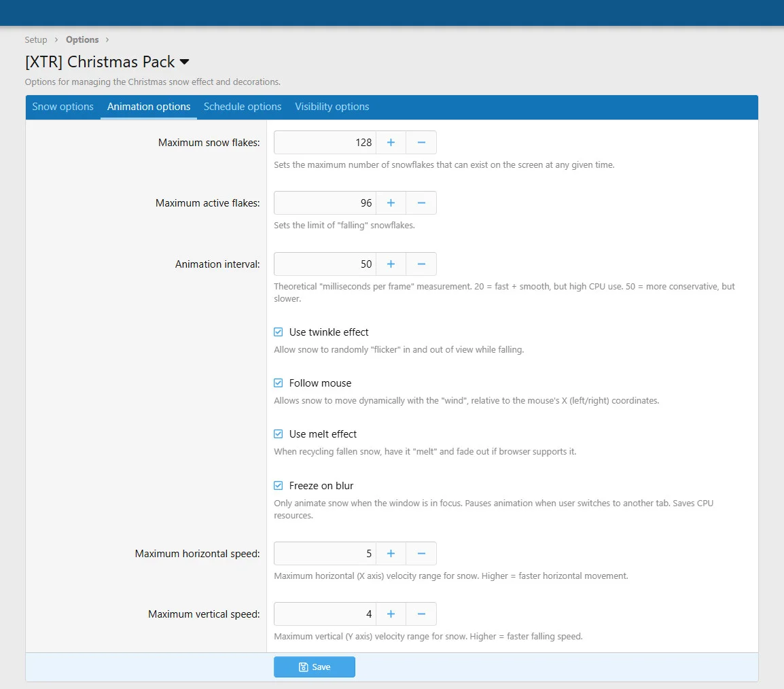Navigate to Setup in breadcrumb

point(36,40)
